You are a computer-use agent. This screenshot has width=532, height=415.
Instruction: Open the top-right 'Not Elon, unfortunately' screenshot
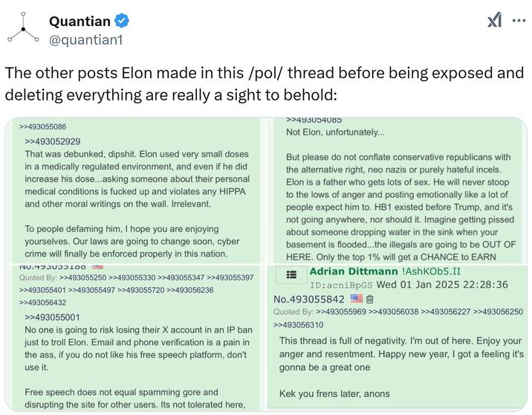[x=398, y=190]
